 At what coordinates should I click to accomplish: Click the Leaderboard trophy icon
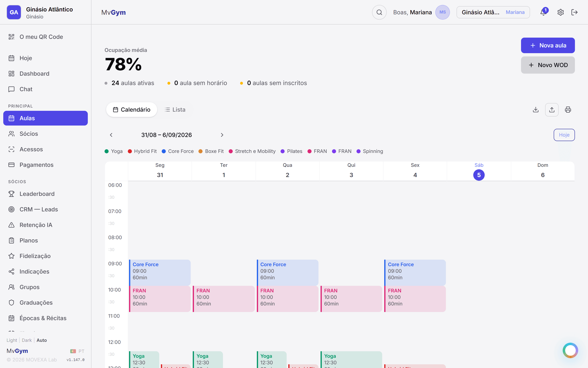pyautogui.click(x=11, y=194)
